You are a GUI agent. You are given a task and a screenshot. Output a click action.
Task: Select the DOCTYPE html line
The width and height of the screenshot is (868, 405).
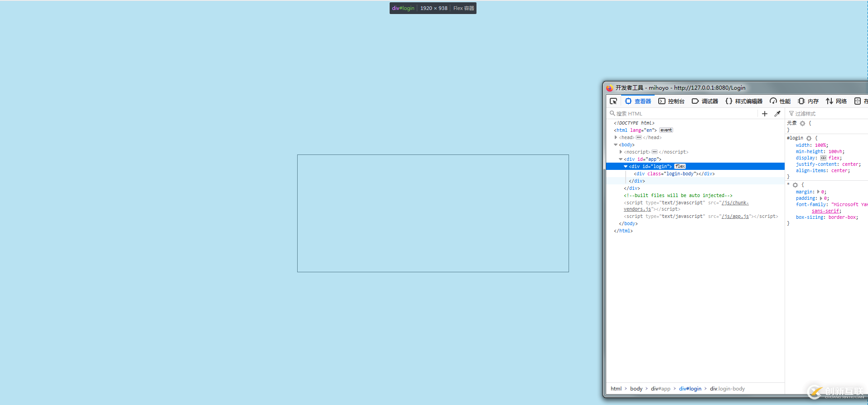coord(634,123)
